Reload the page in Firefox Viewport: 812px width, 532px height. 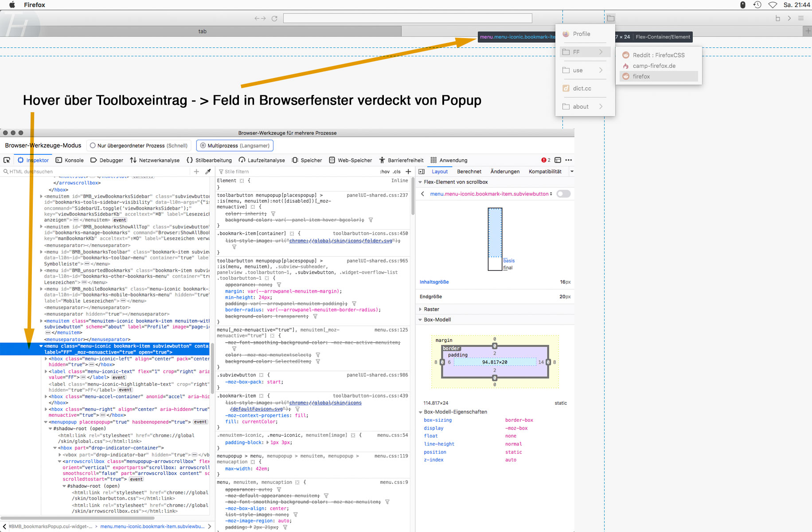274,18
